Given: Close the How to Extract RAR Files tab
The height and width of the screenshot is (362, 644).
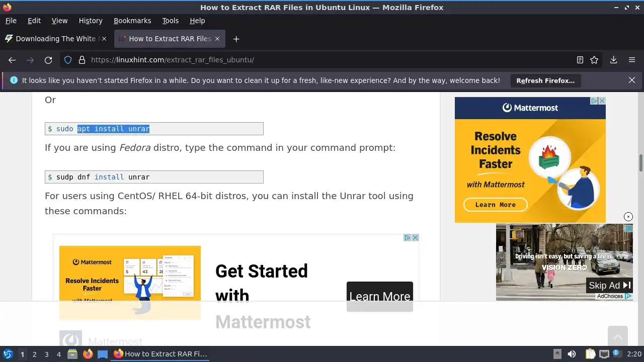Looking at the screenshot, I should coord(217,39).
